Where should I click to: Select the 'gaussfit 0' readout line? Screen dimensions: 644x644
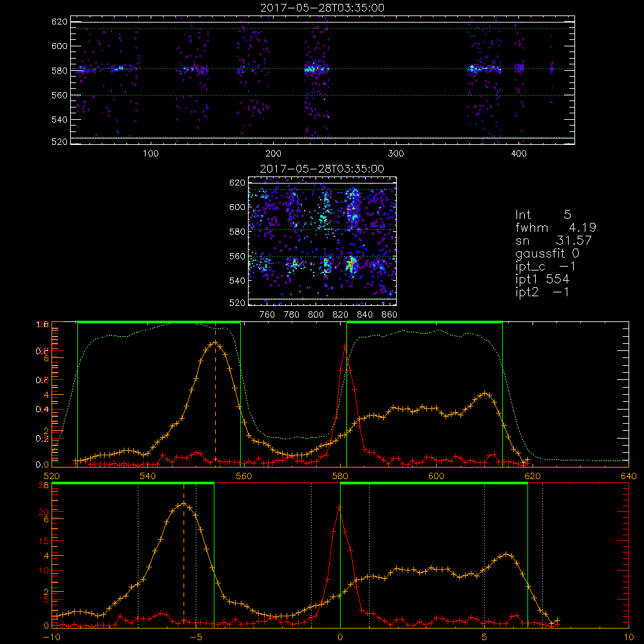[x=547, y=253]
